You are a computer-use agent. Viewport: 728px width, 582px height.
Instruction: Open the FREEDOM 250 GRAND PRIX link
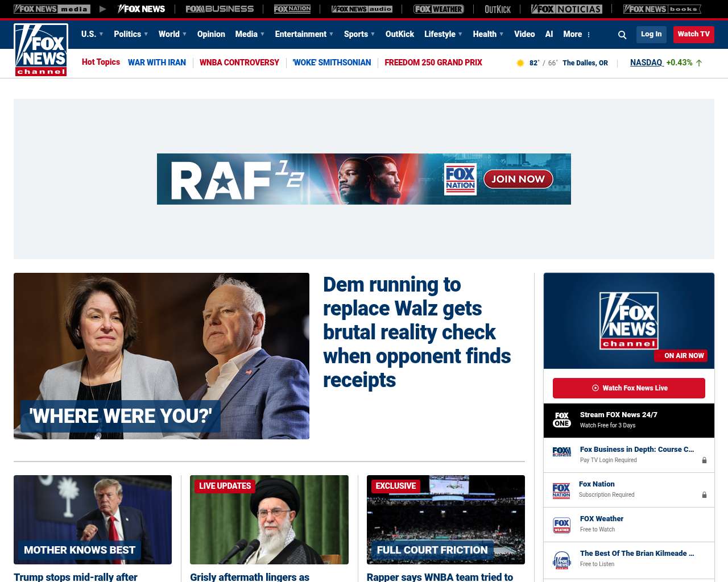click(433, 63)
